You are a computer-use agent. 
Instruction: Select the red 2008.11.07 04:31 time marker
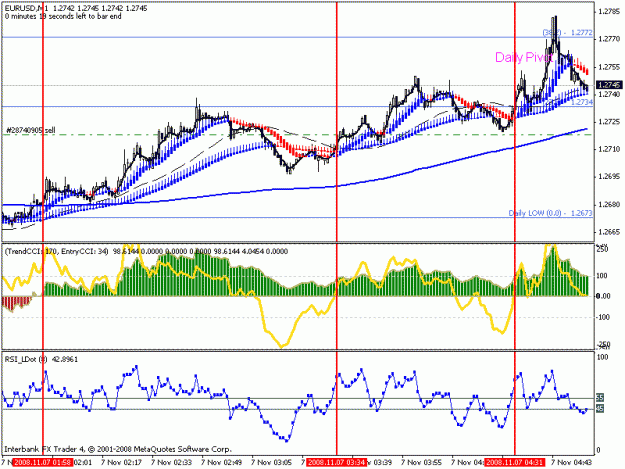click(x=515, y=462)
